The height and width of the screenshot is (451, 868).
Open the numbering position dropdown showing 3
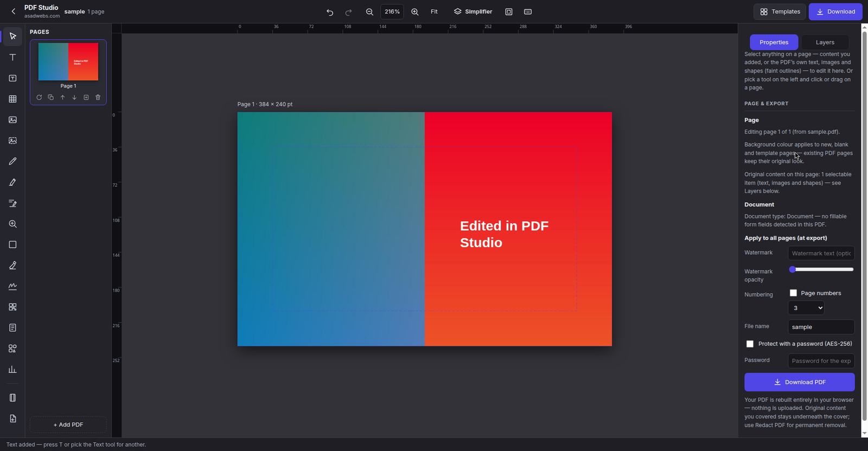806,308
